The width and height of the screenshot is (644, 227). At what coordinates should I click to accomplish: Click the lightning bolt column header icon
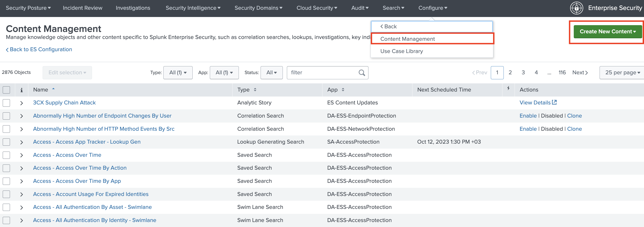[x=508, y=88]
